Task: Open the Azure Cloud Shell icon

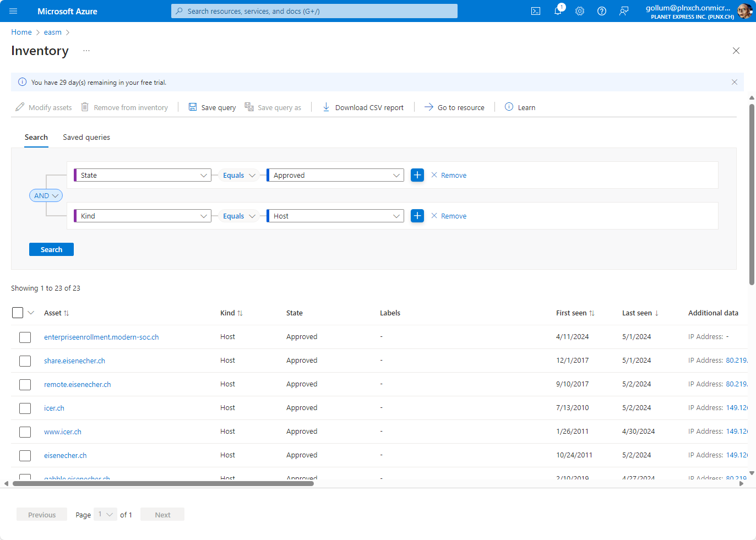Action: coord(535,11)
